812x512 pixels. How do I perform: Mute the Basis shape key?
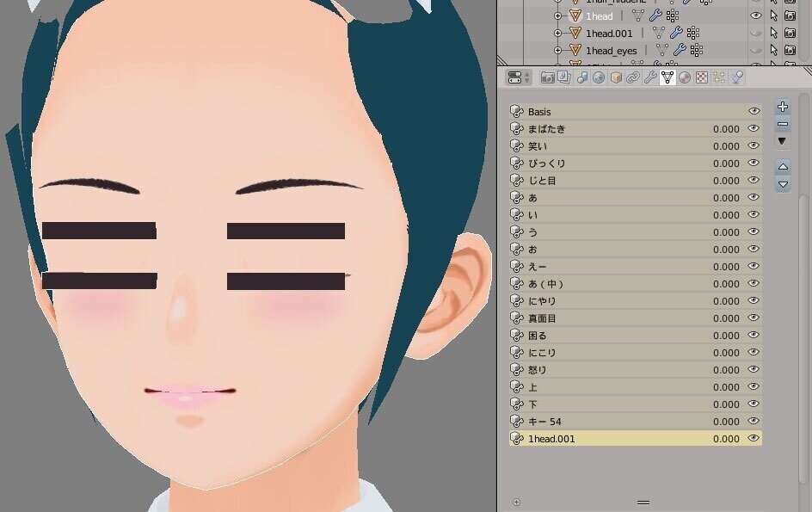(x=754, y=111)
